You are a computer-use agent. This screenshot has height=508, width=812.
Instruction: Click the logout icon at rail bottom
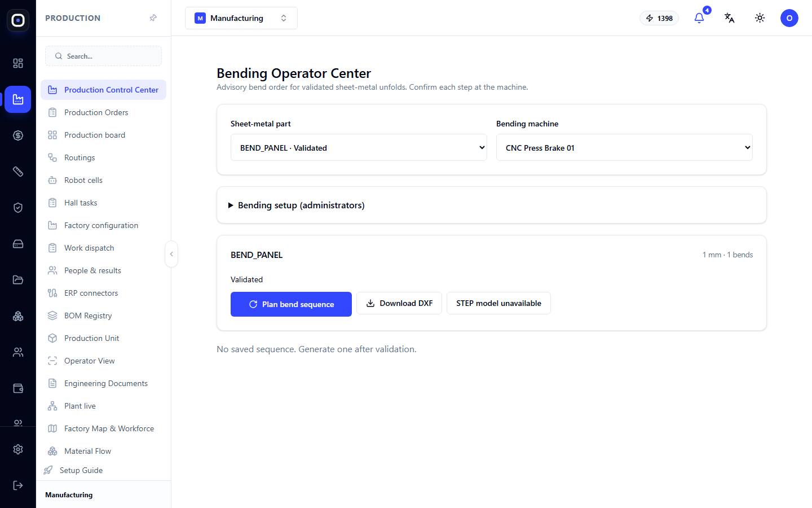(18, 485)
